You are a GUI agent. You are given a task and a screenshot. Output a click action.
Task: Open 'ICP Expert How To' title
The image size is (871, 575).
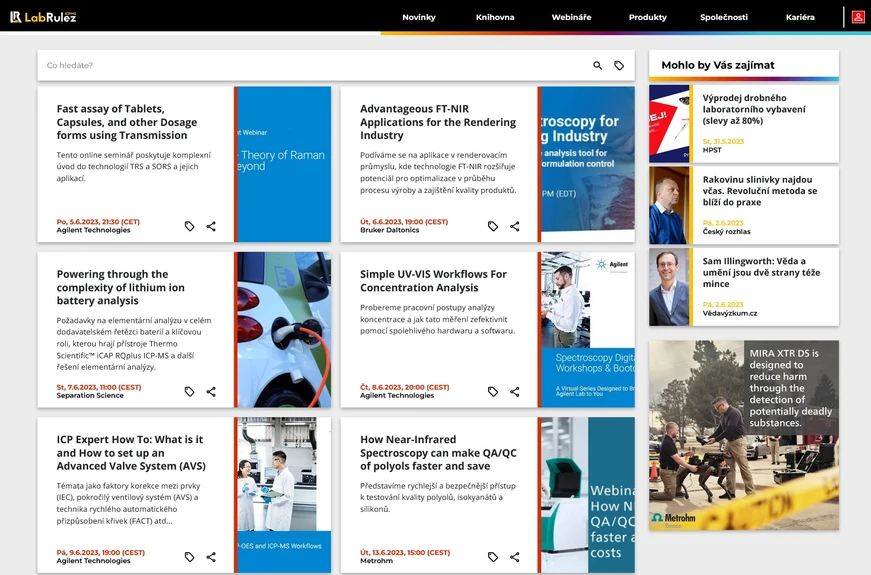tap(131, 453)
